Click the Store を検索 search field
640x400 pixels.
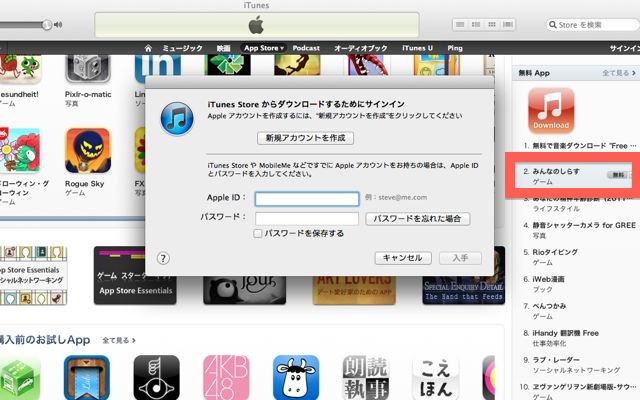tap(593, 25)
